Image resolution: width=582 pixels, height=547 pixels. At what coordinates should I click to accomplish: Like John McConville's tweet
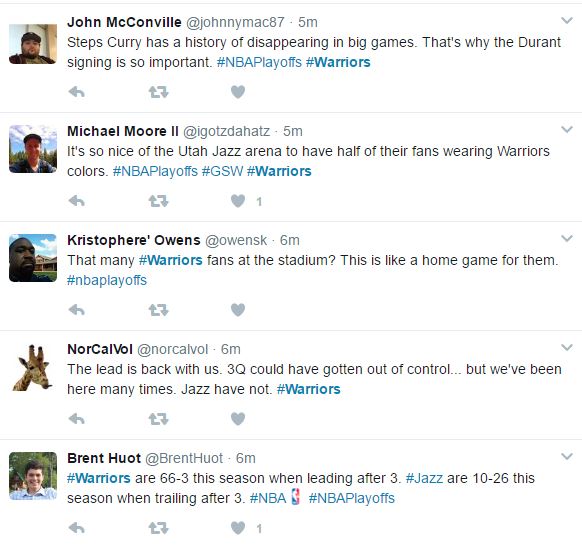click(x=238, y=92)
